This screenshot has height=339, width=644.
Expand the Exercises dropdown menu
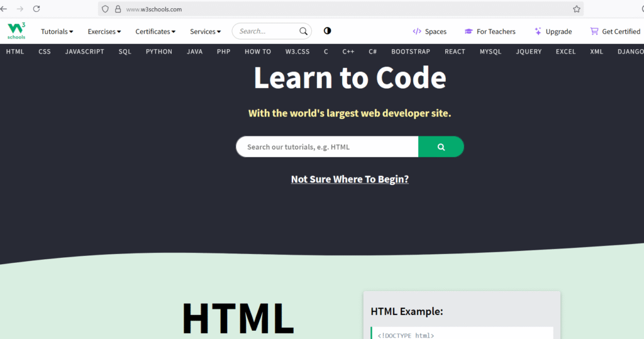(x=104, y=31)
